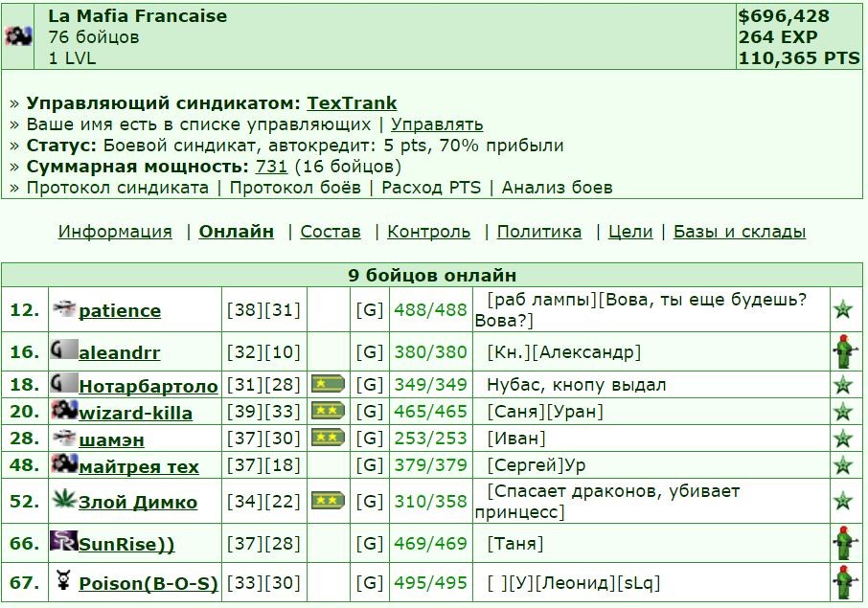The width and height of the screenshot is (868, 608).
Task: Click the 110,365 PTS value
Action: pyautogui.click(x=799, y=57)
